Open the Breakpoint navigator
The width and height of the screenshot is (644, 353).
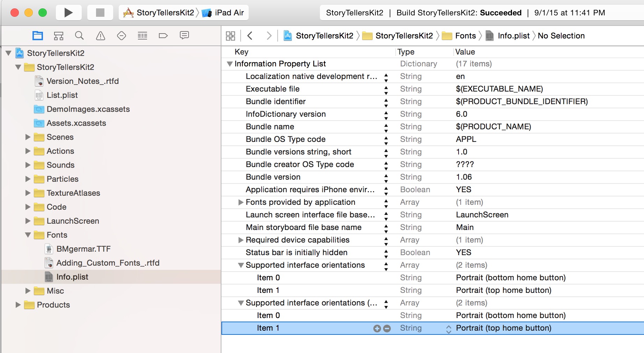[x=163, y=35]
